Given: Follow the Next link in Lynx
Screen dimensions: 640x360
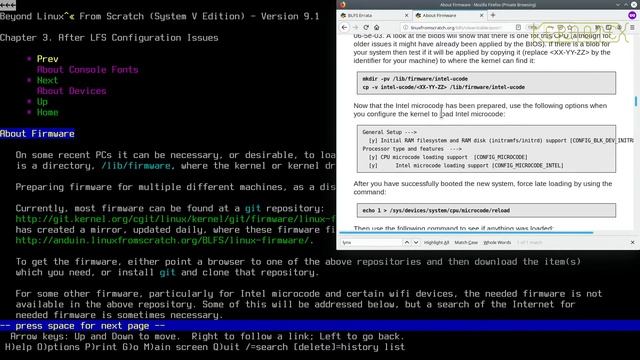Looking at the screenshot, I should (47, 80).
